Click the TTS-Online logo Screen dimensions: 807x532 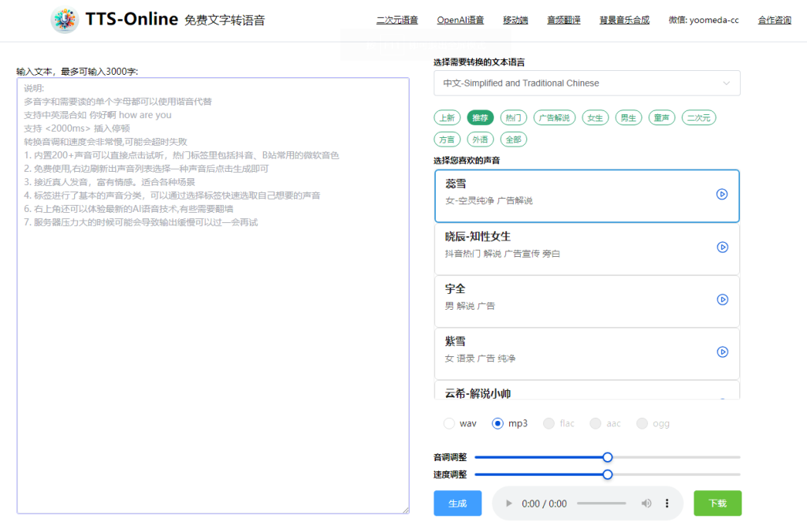(65, 19)
